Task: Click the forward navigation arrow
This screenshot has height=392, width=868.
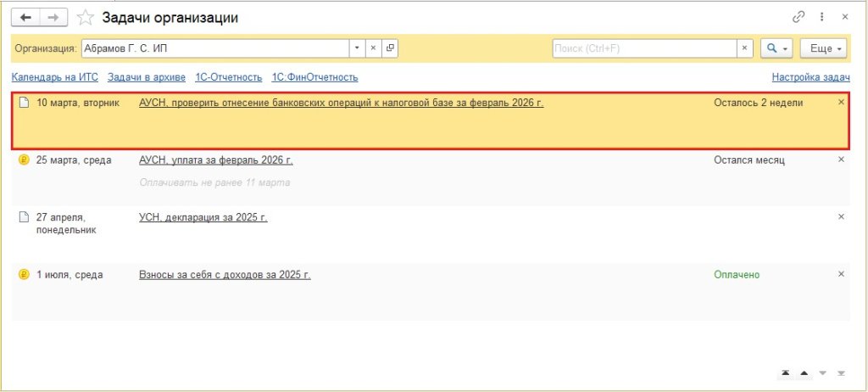Action: 53,17
